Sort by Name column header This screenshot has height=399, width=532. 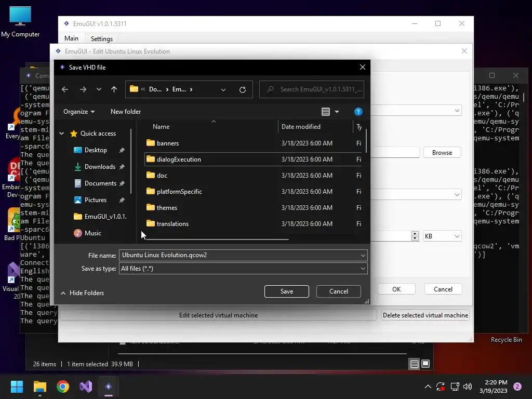click(161, 127)
